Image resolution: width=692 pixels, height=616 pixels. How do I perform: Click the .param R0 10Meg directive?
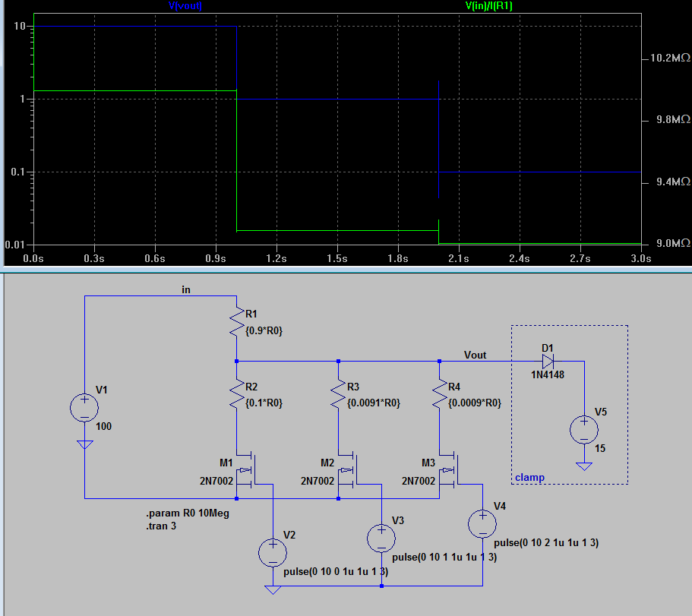click(x=188, y=513)
